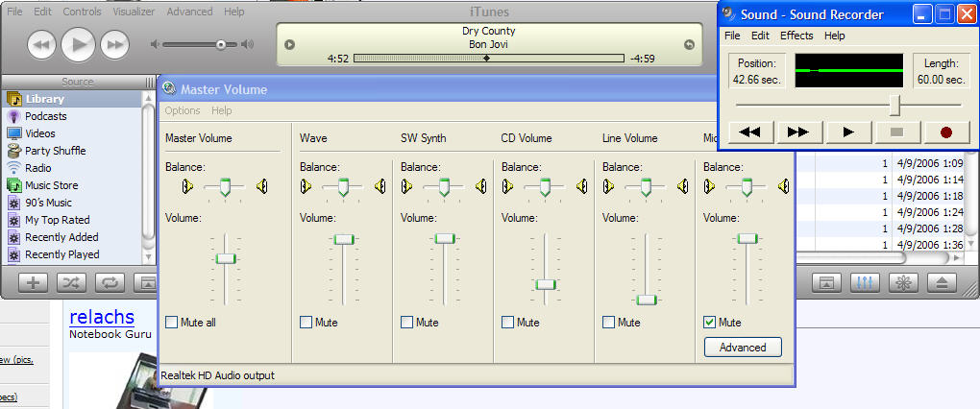Check Mute under SW Synth

[x=406, y=323]
